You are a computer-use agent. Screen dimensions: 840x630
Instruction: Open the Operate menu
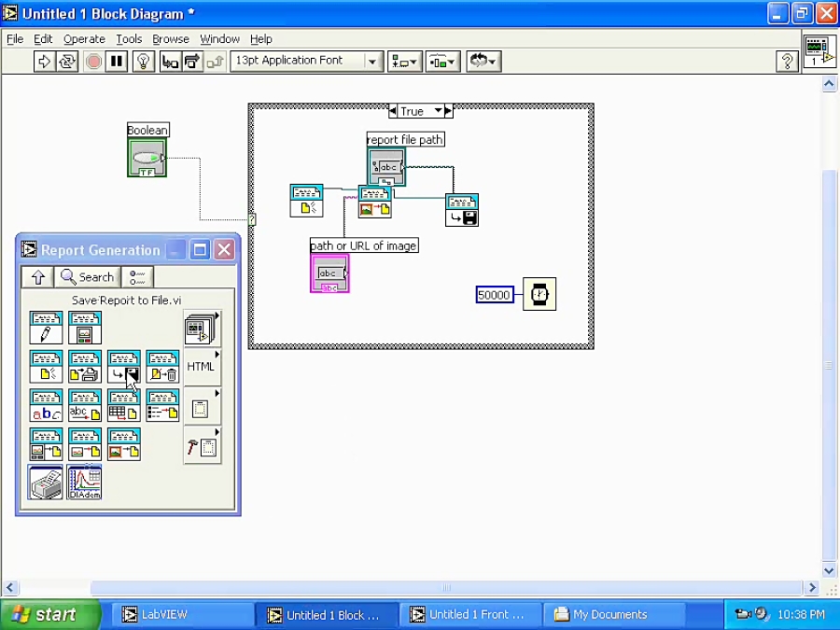(x=84, y=39)
